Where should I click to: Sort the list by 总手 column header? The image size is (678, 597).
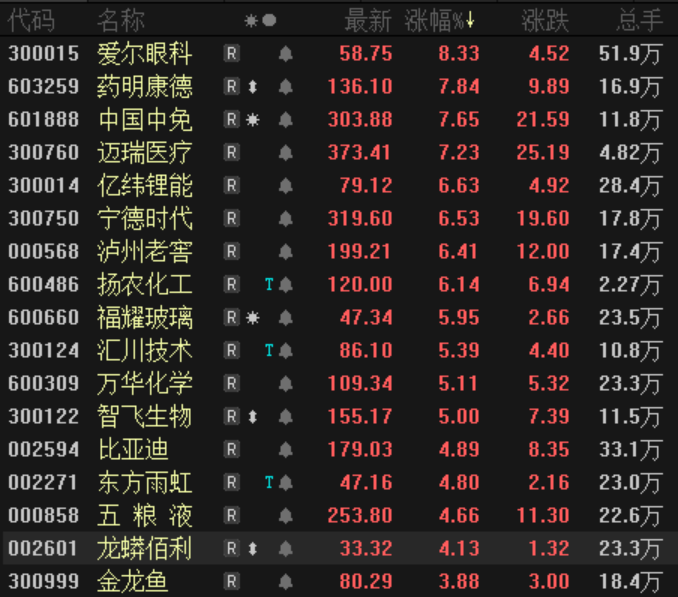pos(640,20)
